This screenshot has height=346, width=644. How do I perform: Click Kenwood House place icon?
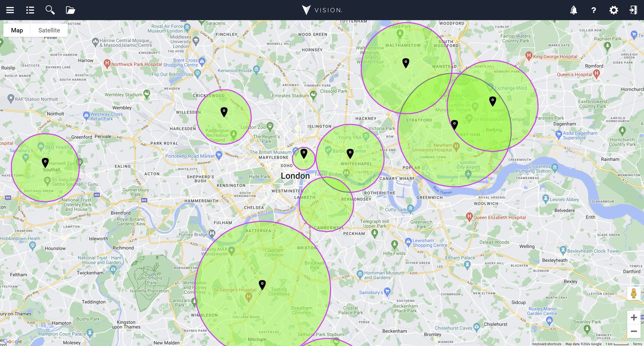coord(256,70)
